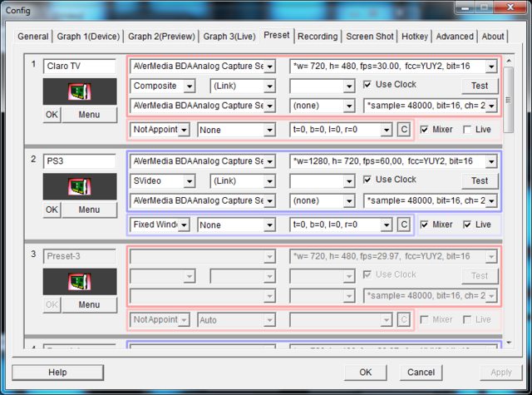Screen dimensions: 532x395
Task: Click scrollbar up arrow in preset list
Action: [509, 61]
